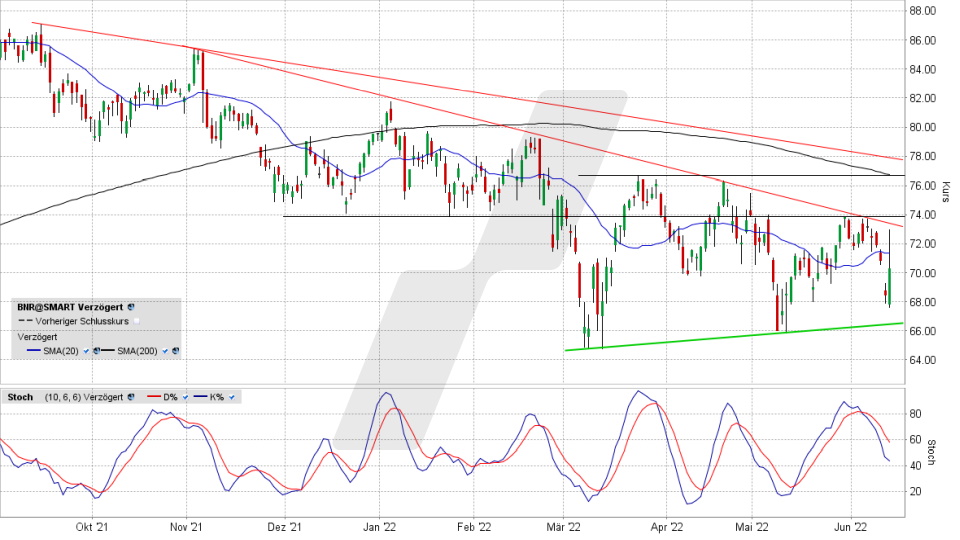This screenshot has width=960, height=540.
Task: Click the Okt '21 date label
Action: coord(92,527)
